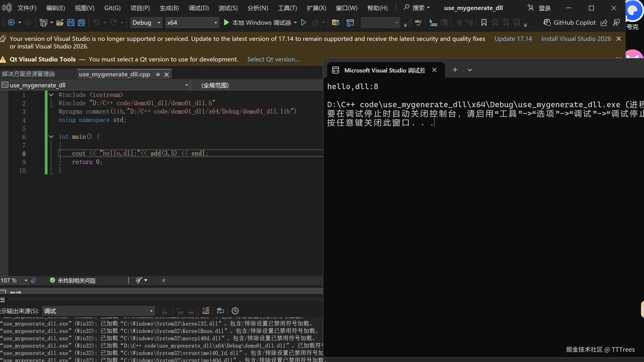The width and height of the screenshot is (644, 362).
Task: Click the Update 17.14 link
Action: (x=513, y=39)
